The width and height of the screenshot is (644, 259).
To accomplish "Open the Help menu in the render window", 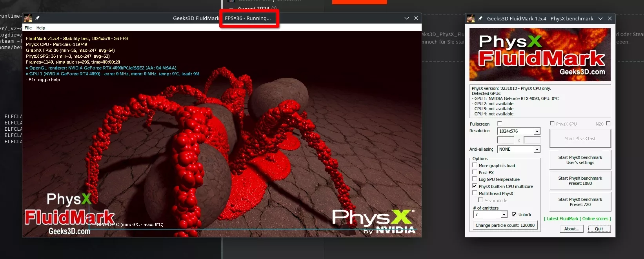I will (x=41, y=28).
